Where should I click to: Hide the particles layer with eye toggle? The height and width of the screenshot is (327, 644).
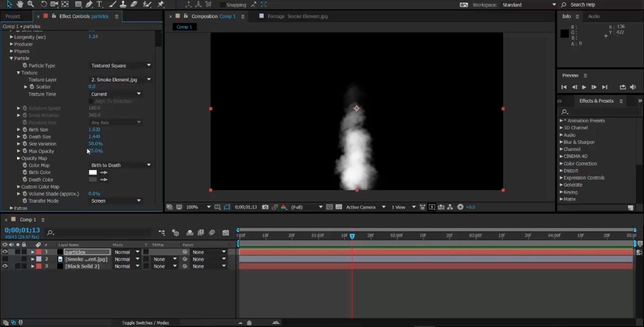[x=5, y=252]
